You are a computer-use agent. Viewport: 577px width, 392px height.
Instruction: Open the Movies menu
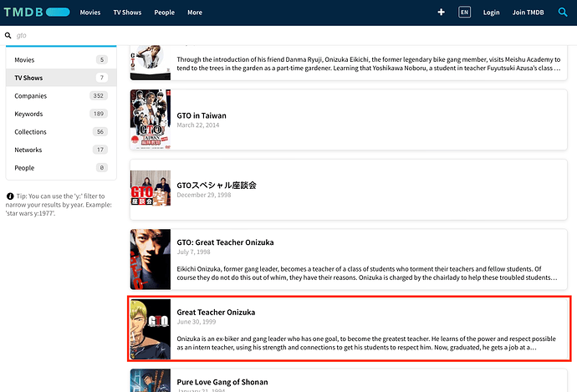click(x=90, y=13)
